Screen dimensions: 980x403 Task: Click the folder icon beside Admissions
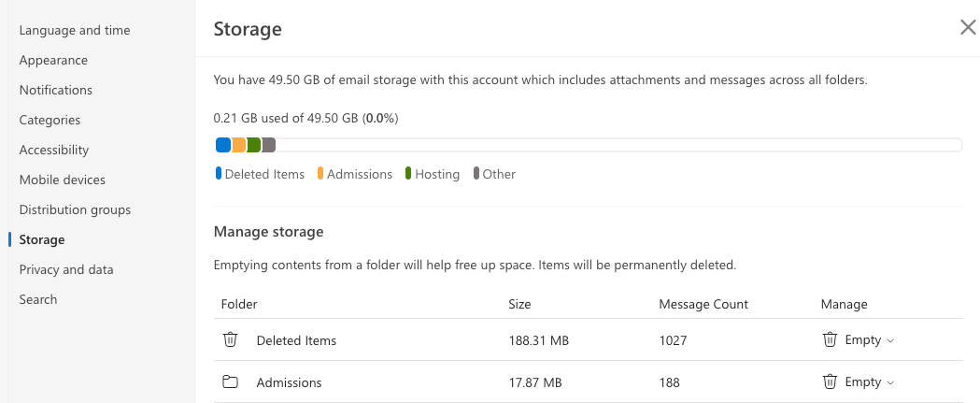[230, 381]
